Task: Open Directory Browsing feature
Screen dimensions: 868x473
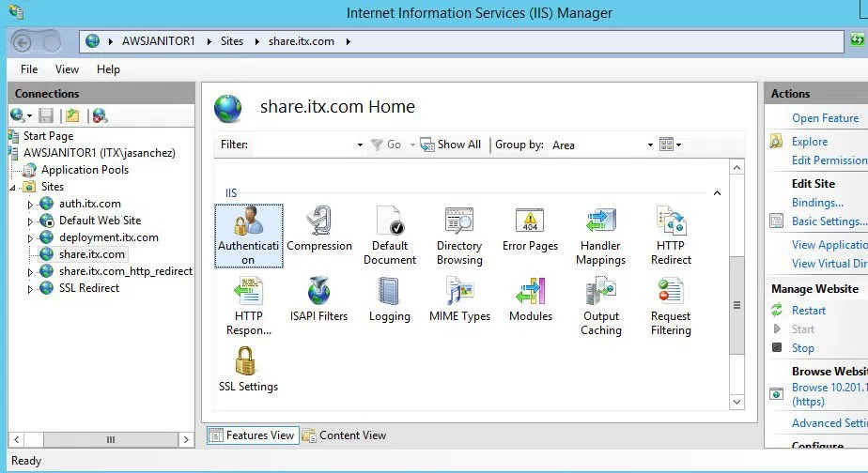Action: tap(459, 223)
